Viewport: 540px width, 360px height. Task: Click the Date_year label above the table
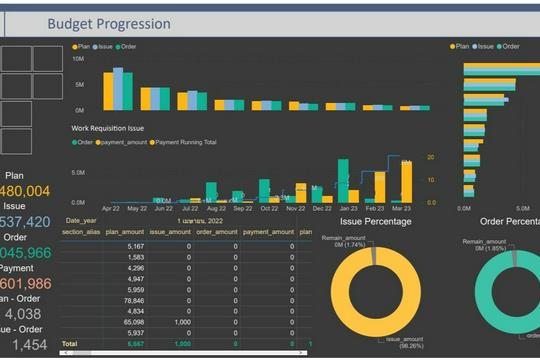point(81,220)
